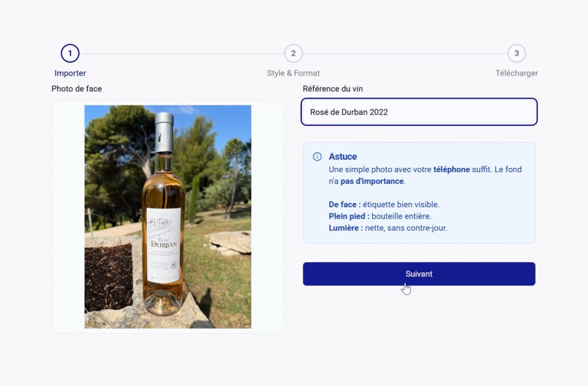Click the info icon next to Astuce
Viewport: 588px width, 386px height.
pyautogui.click(x=317, y=157)
